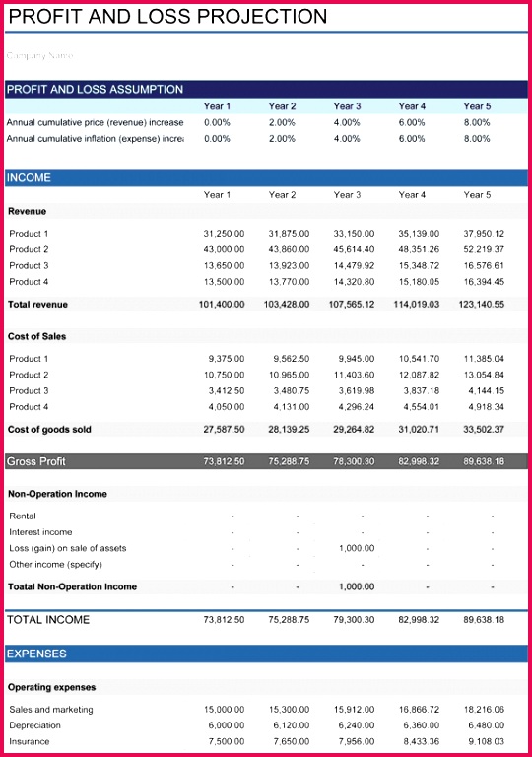Select the Annual cumulative price (revenue) increase label
This screenshot has width=532, height=757.
[x=96, y=122]
